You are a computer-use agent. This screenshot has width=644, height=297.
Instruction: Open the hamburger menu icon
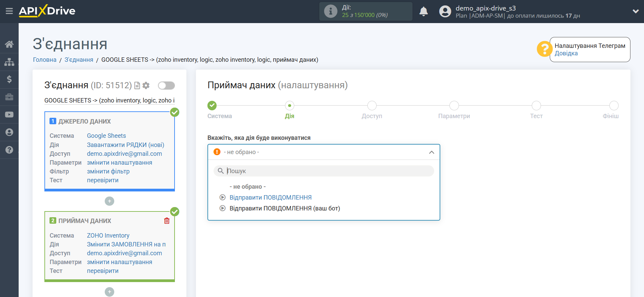point(9,11)
